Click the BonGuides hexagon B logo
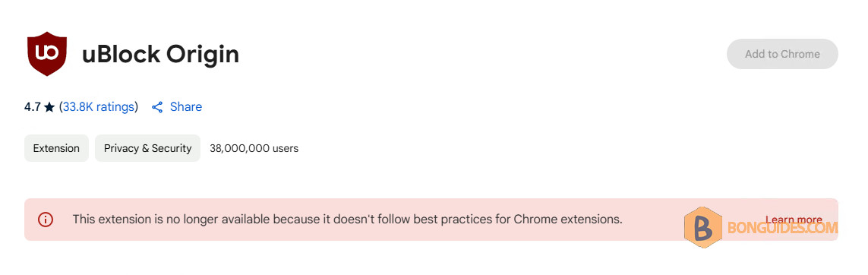This screenshot has width=868, height=275. 703,227
